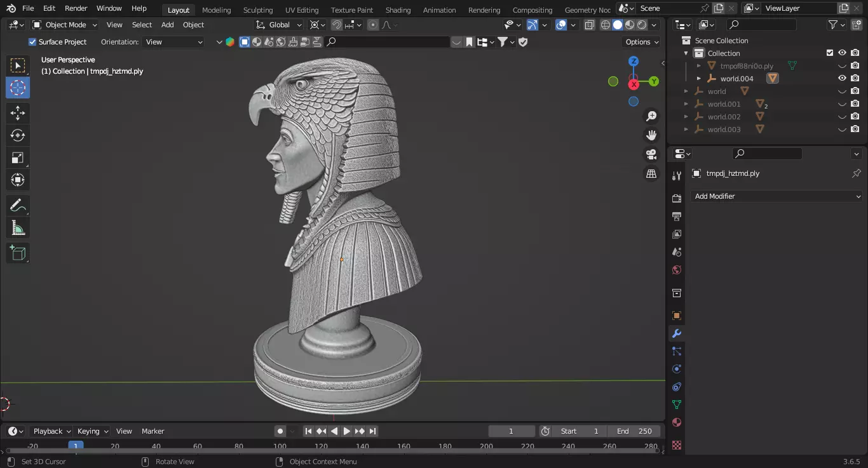Viewport: 868px width, 468px height.
Task: Hide world.004 in viewport
Action: pyautogui.click(x=842, y=78)
